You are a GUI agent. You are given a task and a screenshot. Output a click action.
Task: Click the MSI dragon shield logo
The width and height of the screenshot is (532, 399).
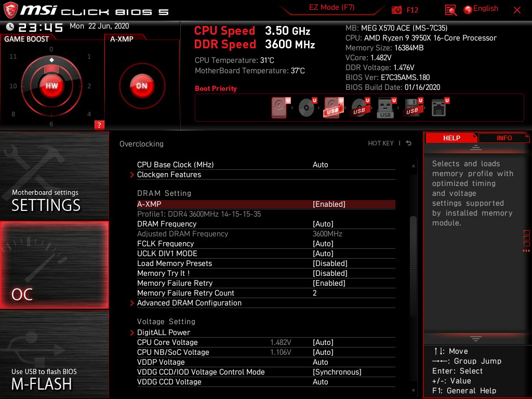pos(10,10)
